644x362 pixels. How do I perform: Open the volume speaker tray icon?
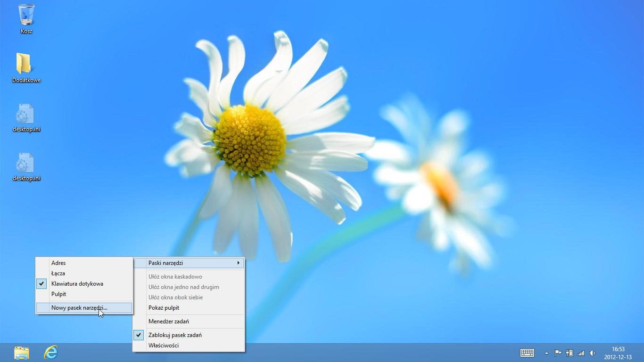(x=592, y=353)
